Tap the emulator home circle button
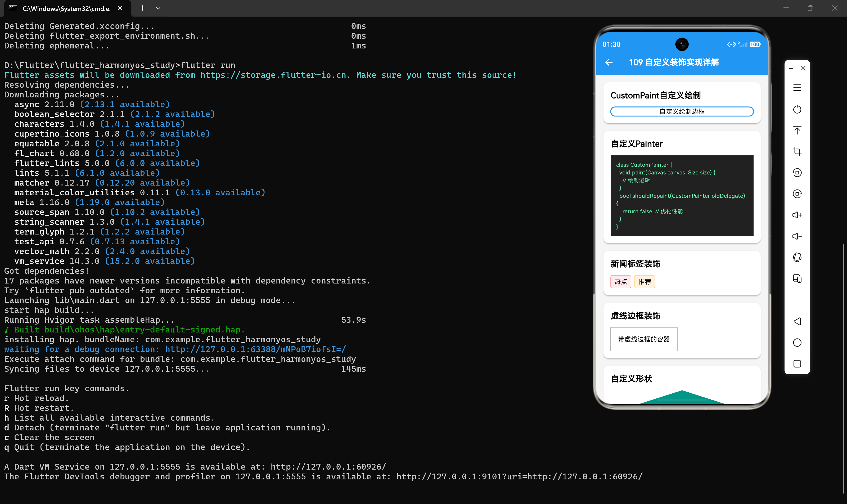847x504 pixels. point(797,342)
